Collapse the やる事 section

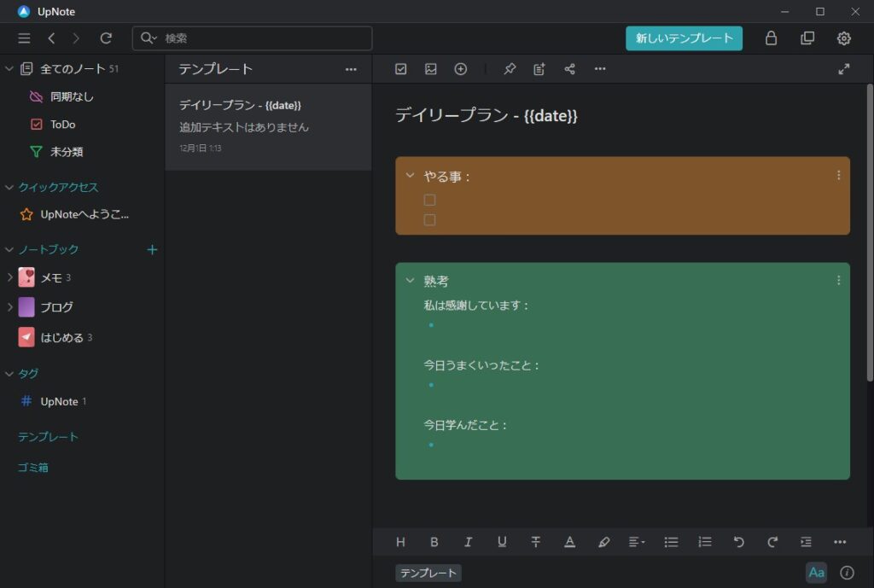pyautogui.click(x=408, y=177)
